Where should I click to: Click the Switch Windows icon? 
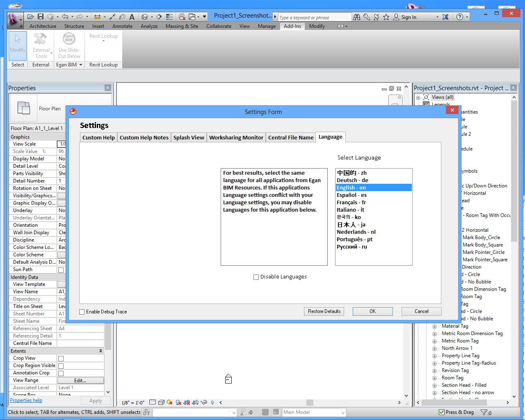(192, 17)
